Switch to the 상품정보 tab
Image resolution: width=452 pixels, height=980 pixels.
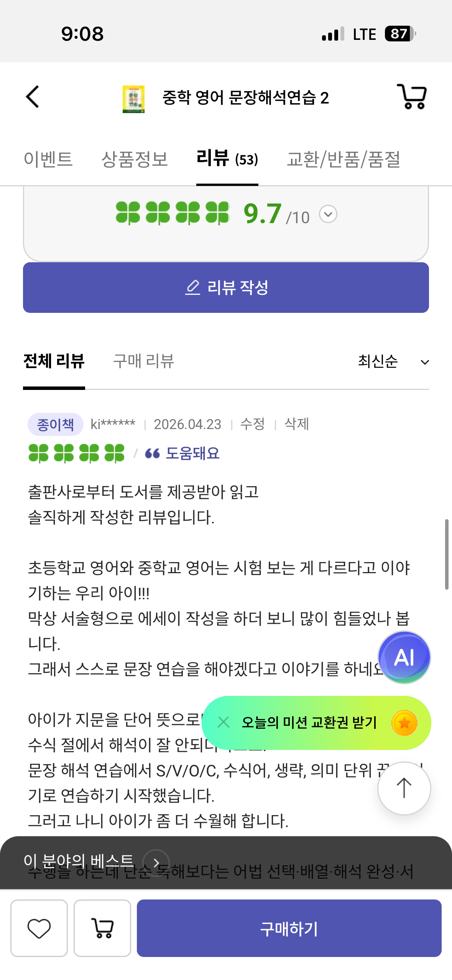point(135,159)
